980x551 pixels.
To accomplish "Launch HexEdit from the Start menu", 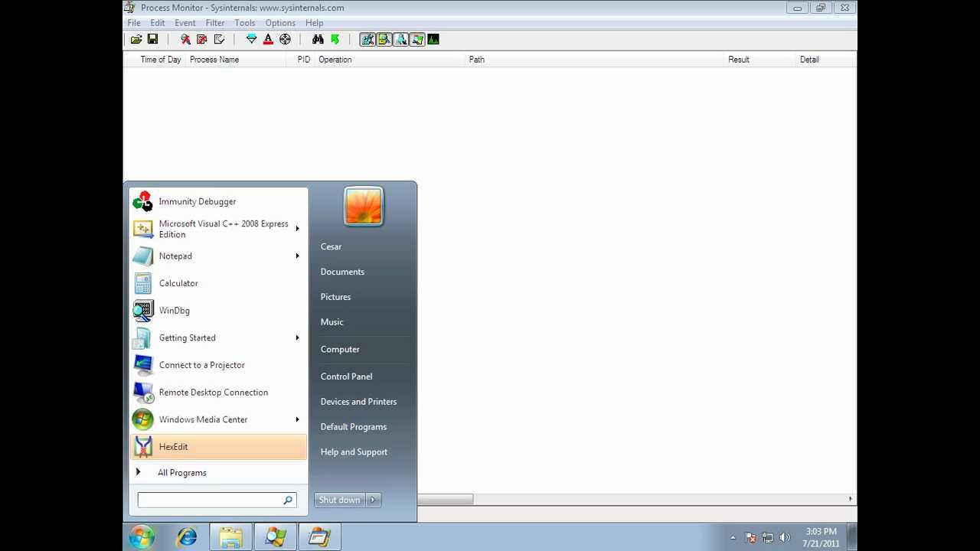I will point(218,447).
